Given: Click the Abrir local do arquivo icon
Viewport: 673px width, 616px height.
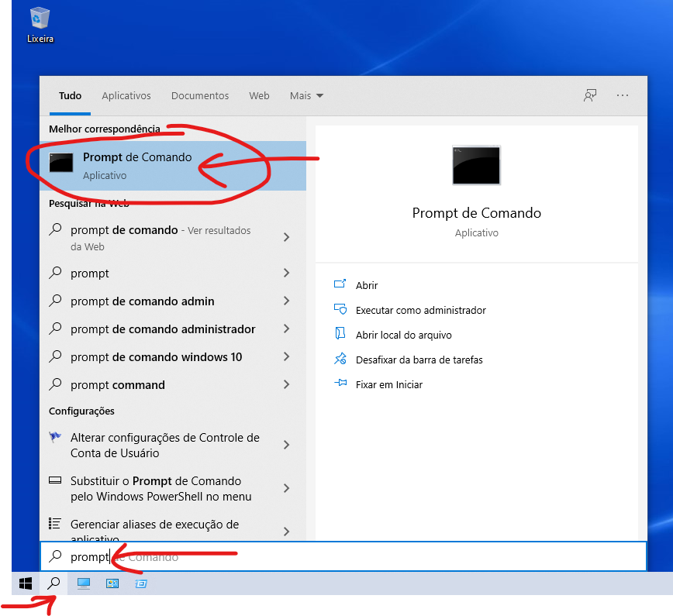Looking at the screenshot, I should click(340, 333).
